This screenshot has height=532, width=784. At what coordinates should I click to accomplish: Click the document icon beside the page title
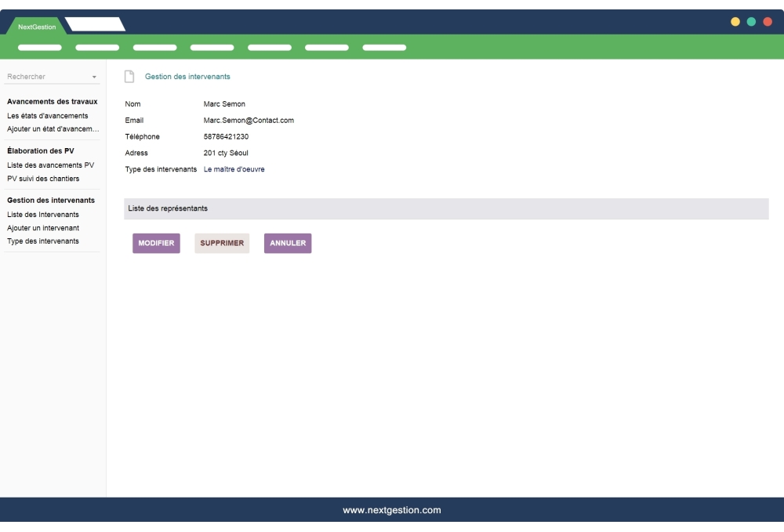tap(130, 76)
